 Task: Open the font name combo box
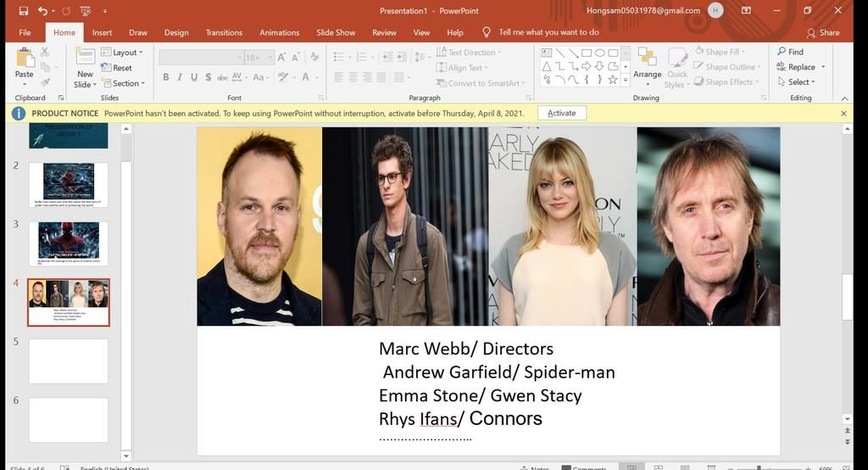point(202,57)
